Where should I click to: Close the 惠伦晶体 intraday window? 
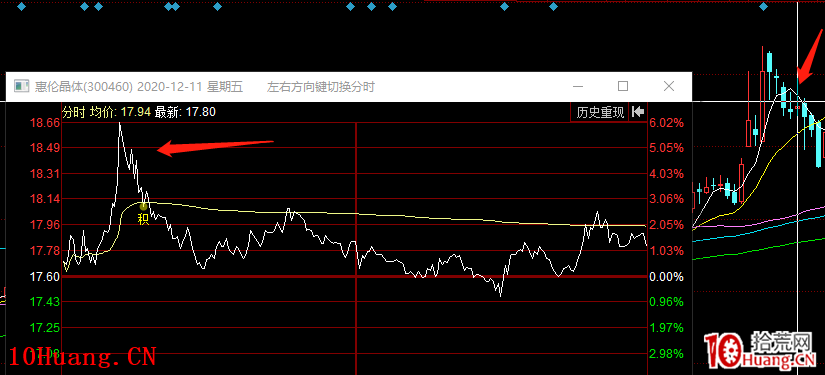669,86
